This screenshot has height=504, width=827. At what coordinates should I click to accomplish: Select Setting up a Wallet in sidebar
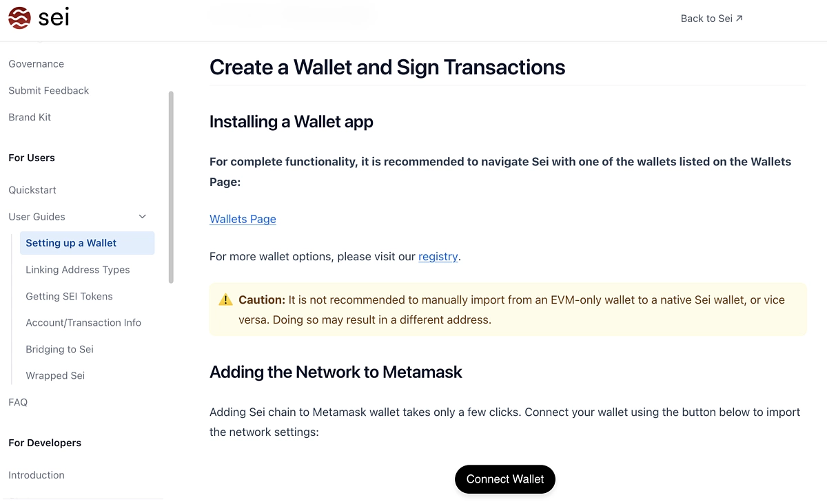point(71,242)
